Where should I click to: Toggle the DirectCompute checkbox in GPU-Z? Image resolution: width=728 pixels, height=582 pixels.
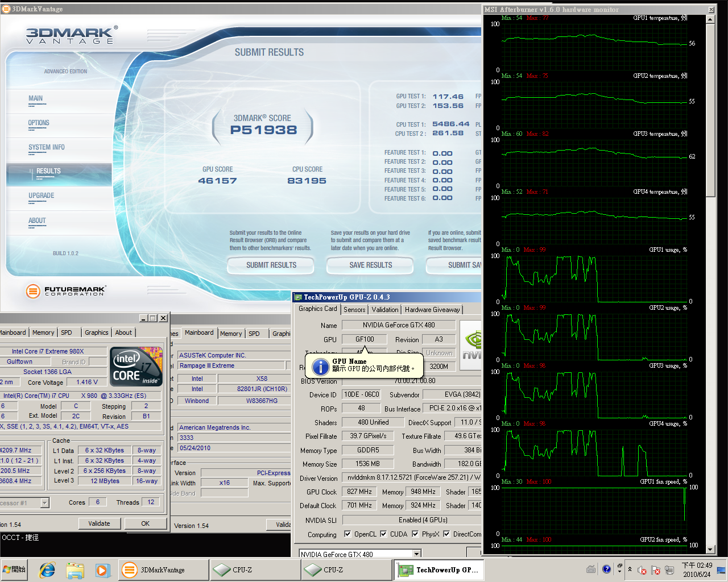pos(446,534)
